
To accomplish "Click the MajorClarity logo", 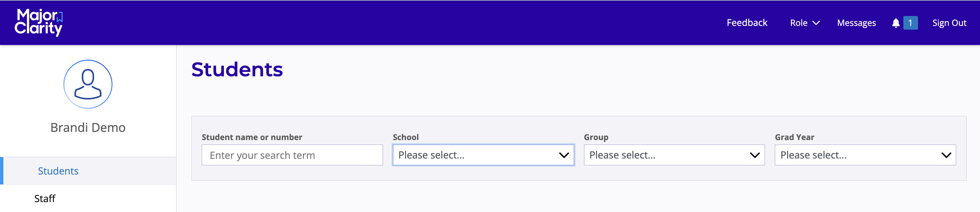I will tap(39, 23).
